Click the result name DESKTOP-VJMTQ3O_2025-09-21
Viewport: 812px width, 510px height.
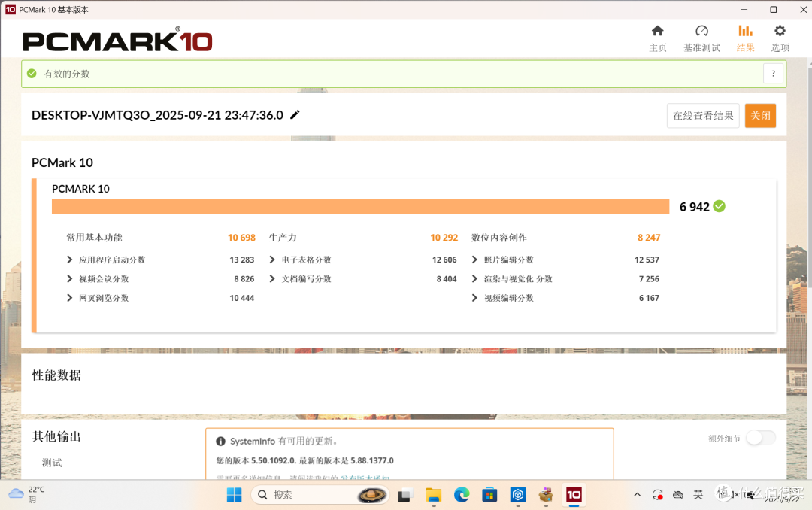click(x=157, y=115)
